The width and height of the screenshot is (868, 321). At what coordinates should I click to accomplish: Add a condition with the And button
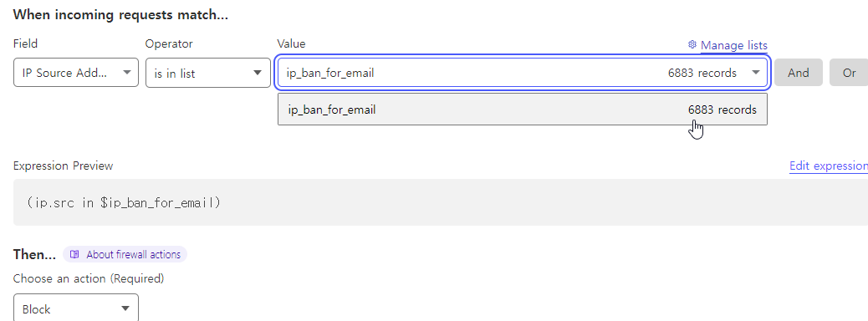coord(799,73)
